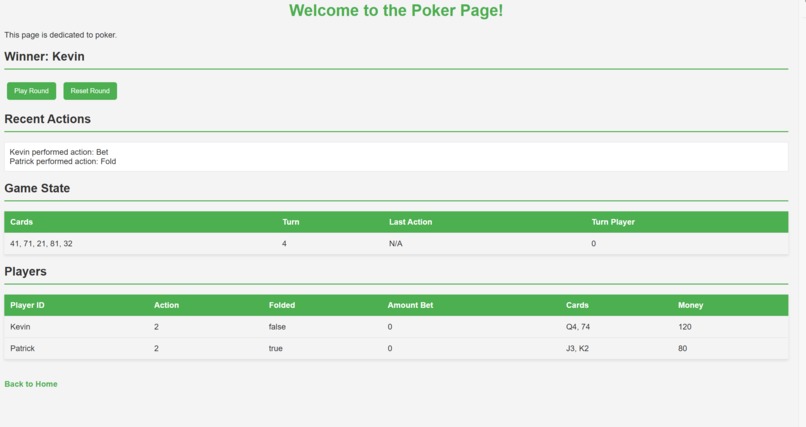Click the Game State heading

[x=37, y=189]
